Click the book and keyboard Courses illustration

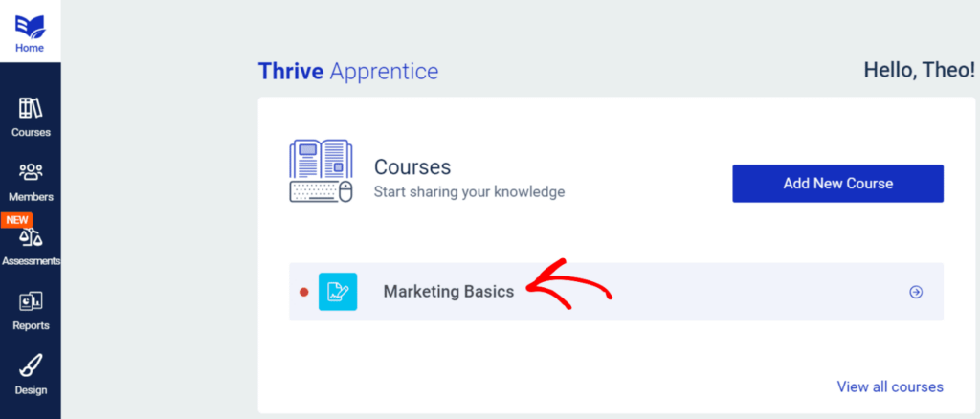pyautogui.click(x=321, y=171)
